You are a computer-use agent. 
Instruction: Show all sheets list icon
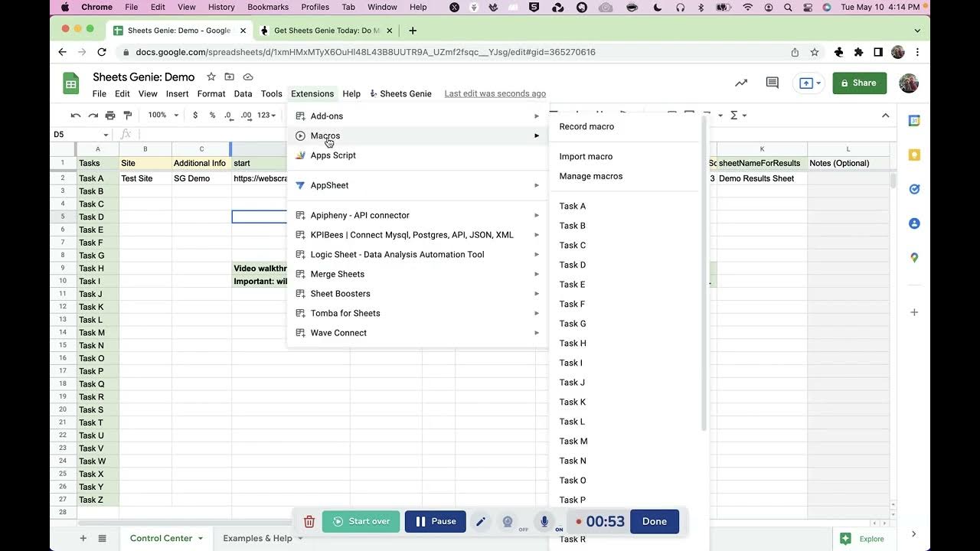[x=102, y=538]
